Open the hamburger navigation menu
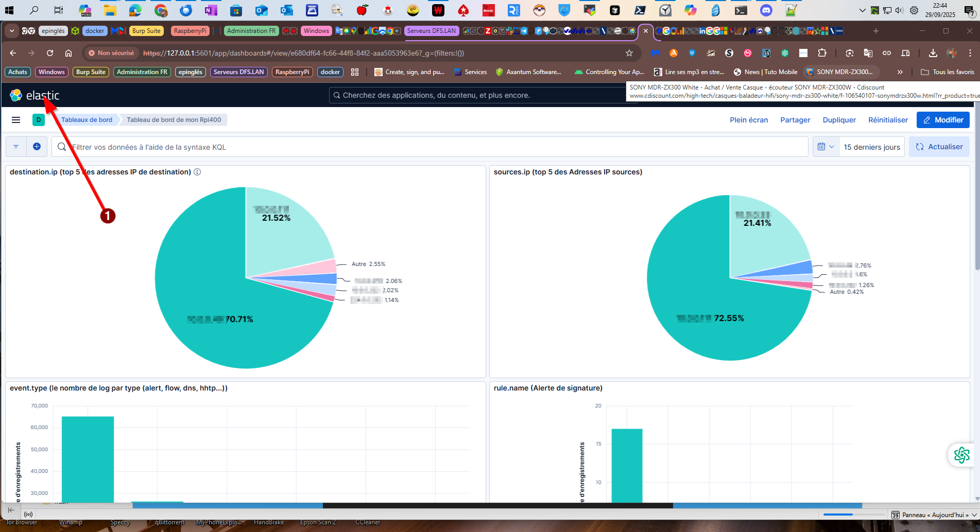This screenshot has height=532, width=980. 16,120
